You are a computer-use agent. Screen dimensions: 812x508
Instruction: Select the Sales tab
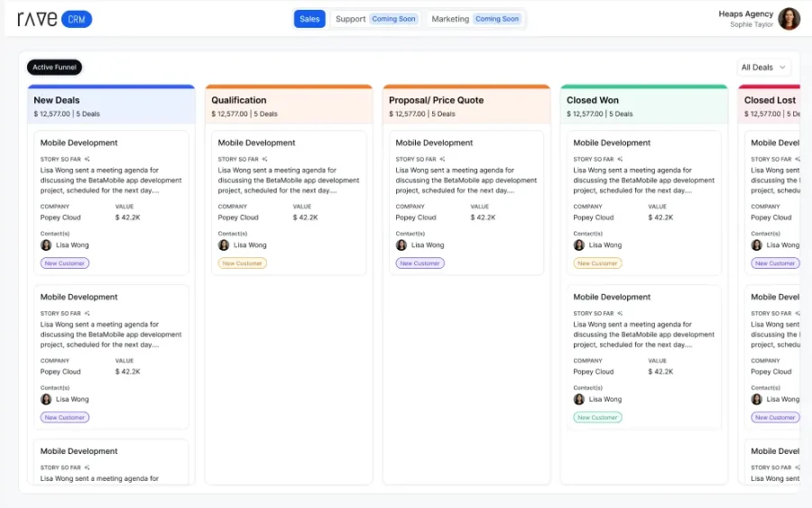pyautogui.click(x=309, y=19)
